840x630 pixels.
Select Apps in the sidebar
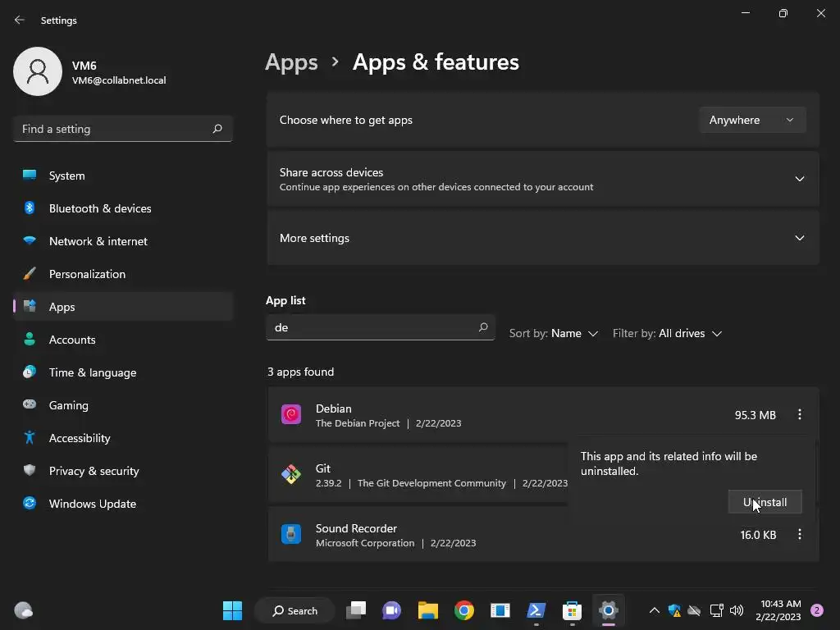123,307
